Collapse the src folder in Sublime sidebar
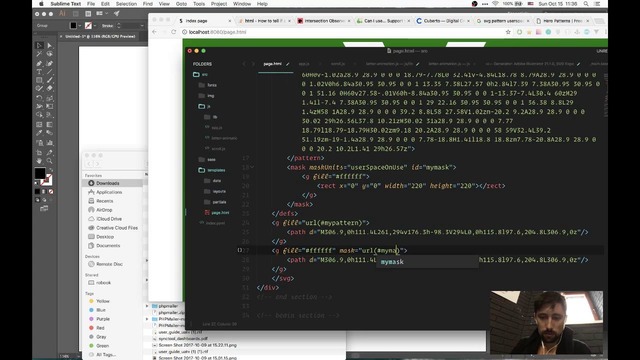Image resolution: width=640 pixels, height=360 pixels. click(x=196, y=74)
